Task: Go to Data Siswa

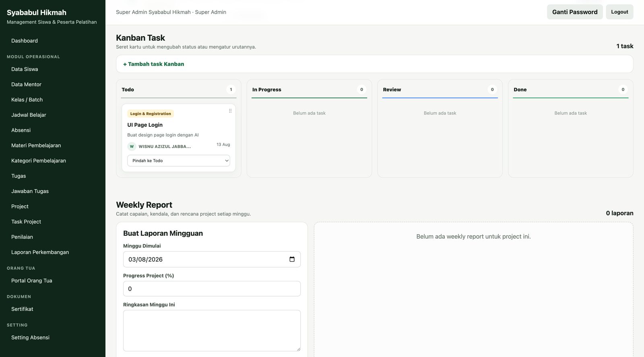Action: pyautogui.click(x=25, y=69)
